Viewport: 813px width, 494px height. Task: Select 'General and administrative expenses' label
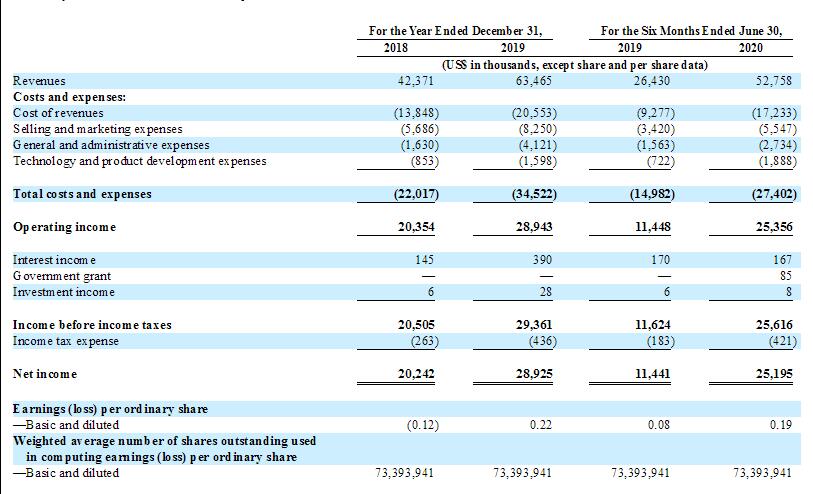pyautogui.click(x=111, y=145)
